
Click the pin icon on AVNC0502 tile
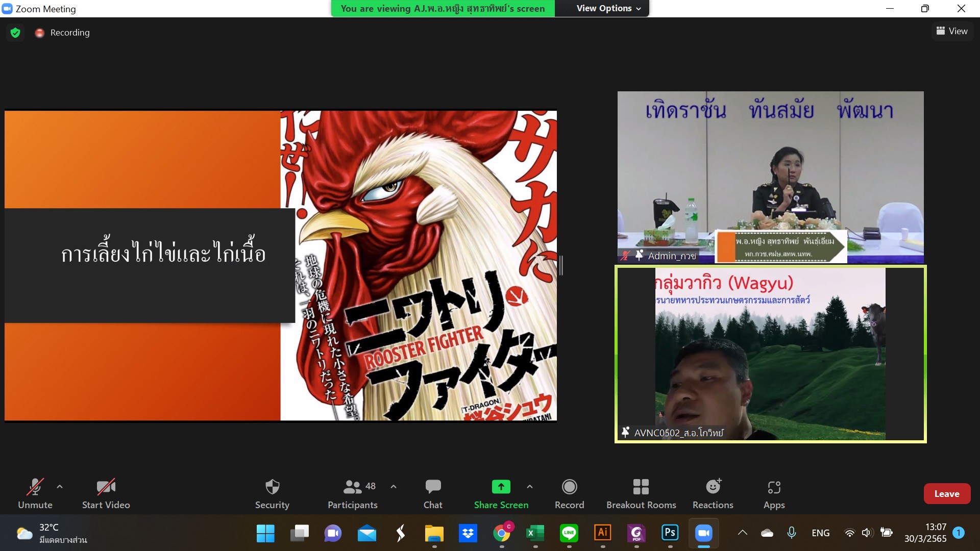(x=625, y=432)
